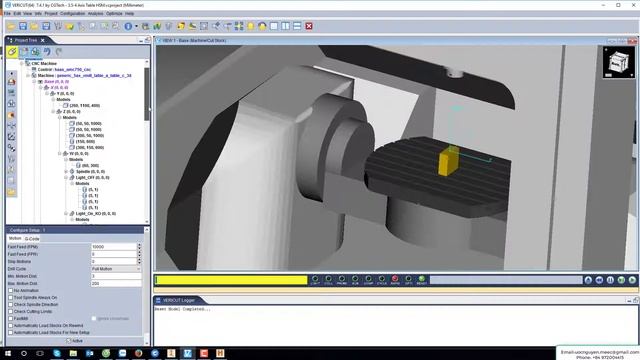Click the simulation reset-to-start button
The image size is (640, 360).
[x=588, y=280]
